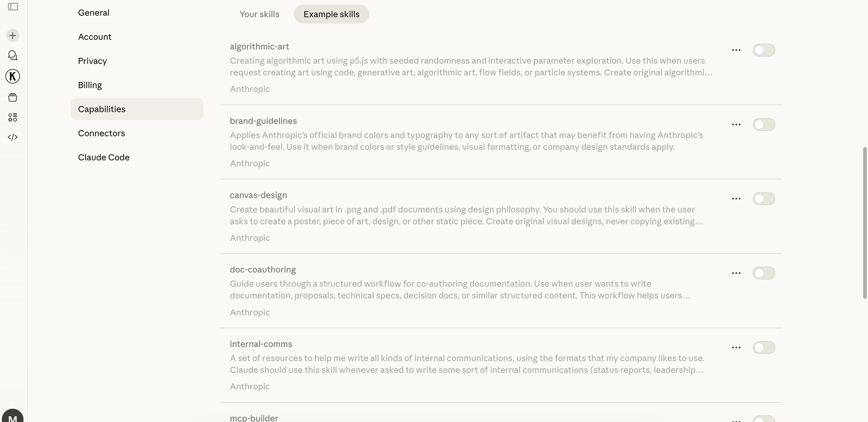Open the code brackets icon
The image size is (868, 422).
coord(13,137)
